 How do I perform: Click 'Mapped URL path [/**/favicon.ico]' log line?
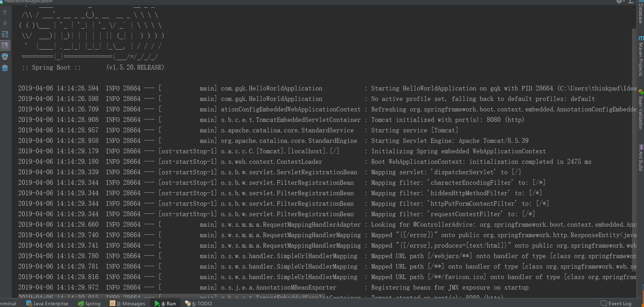point(503,277)
